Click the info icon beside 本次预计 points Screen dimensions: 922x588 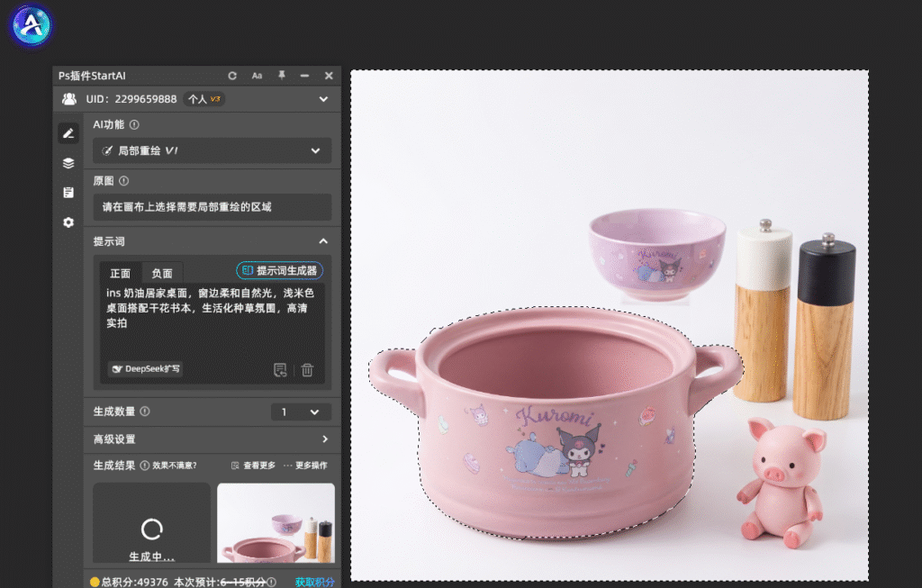pyautogui.click(x=272, y=582)
